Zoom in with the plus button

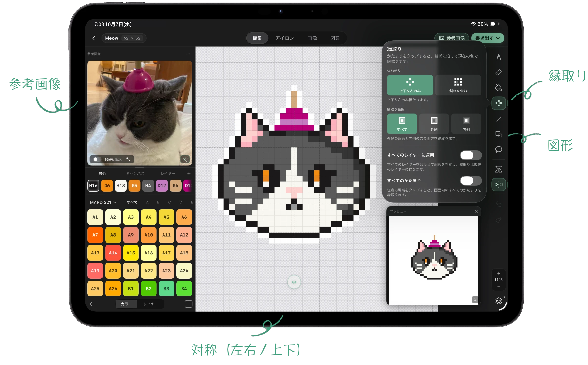(x=498, y=273)
